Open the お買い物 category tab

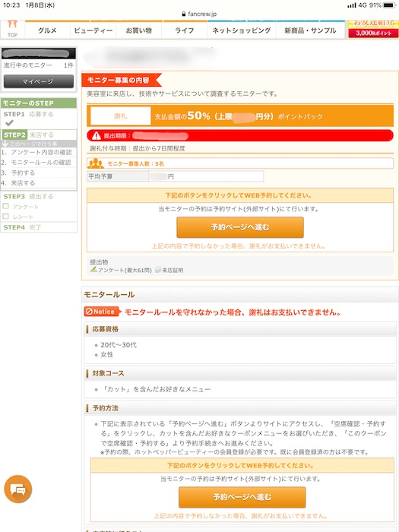[x=139, y=30]
